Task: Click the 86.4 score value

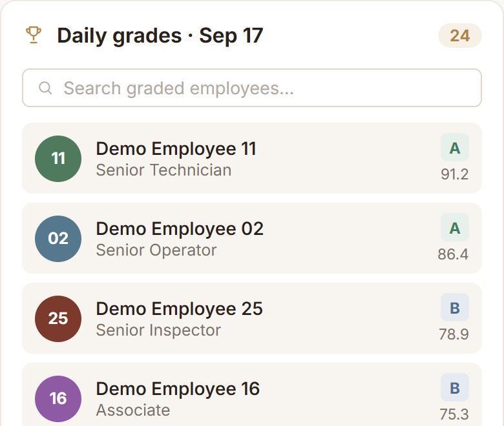Action: [453, 254]
